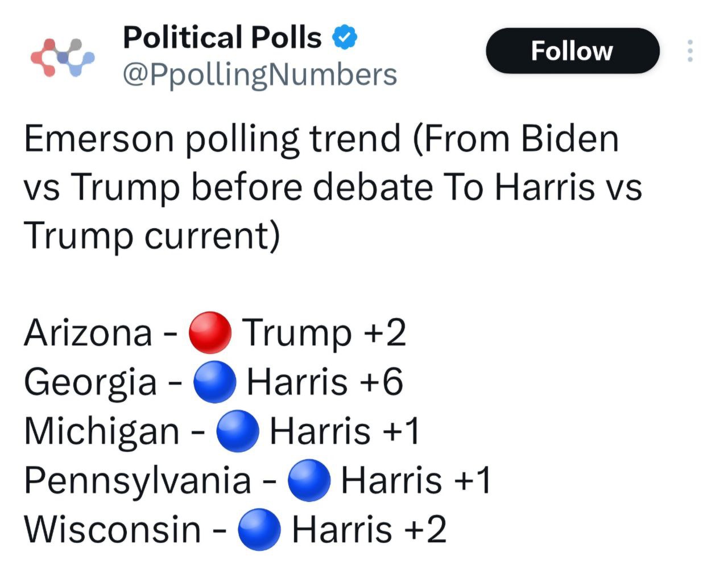Click the "Trump +2" result text
The image size is (728, 573).
point(324,332)
